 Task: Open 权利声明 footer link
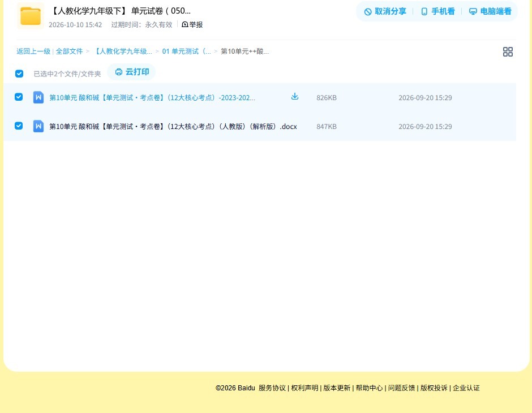pos(304,388)
